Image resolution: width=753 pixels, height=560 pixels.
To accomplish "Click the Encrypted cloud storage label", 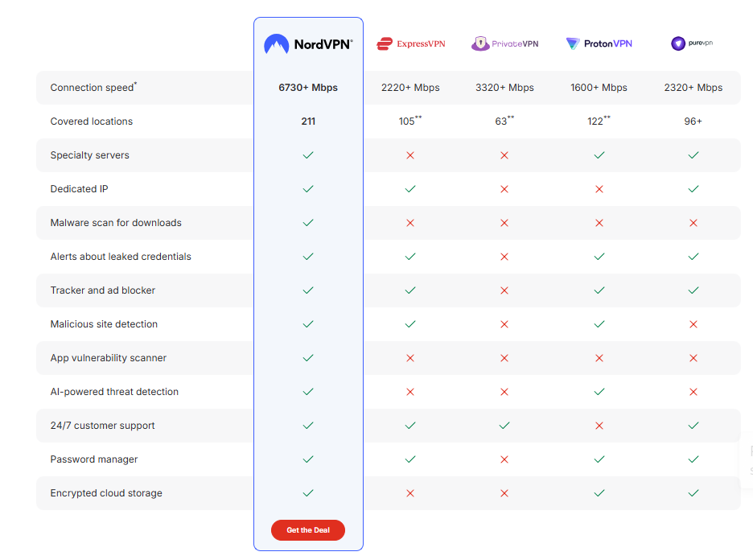I will [106, 492].
